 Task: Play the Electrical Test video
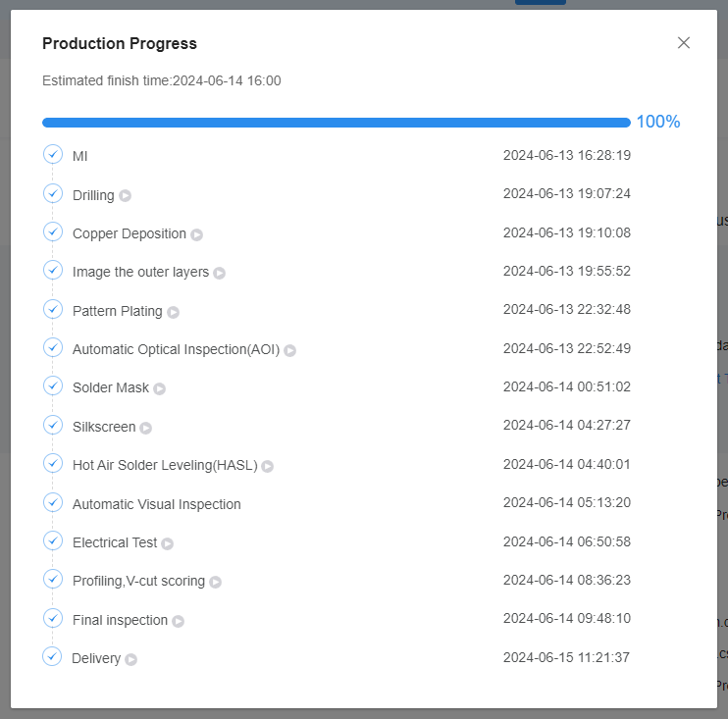168,543
